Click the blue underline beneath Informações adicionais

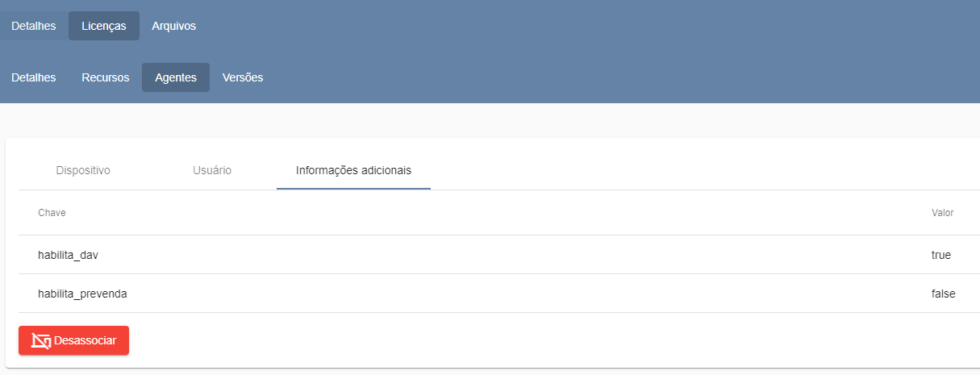[353, 189]
